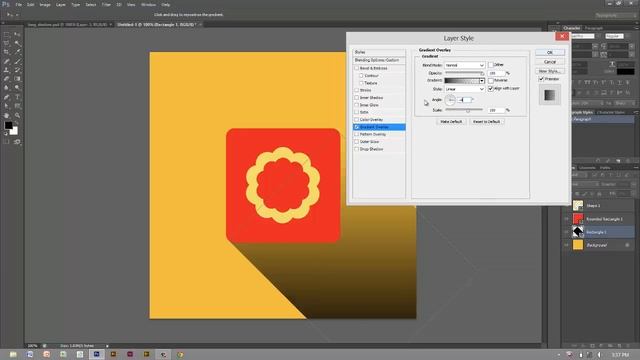Click the Angle value input field
This screenshot has width=640, height=360.
click(x=465, y=100)
